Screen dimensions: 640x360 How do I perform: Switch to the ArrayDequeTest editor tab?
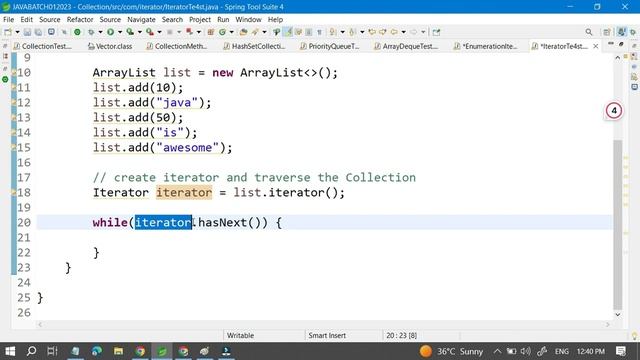(406, 46)
